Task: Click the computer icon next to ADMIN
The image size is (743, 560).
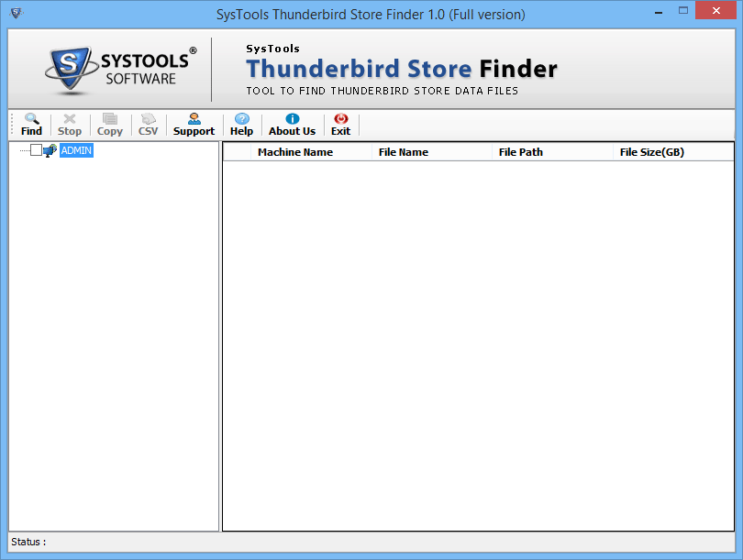Action: click(x=50, y=150)
